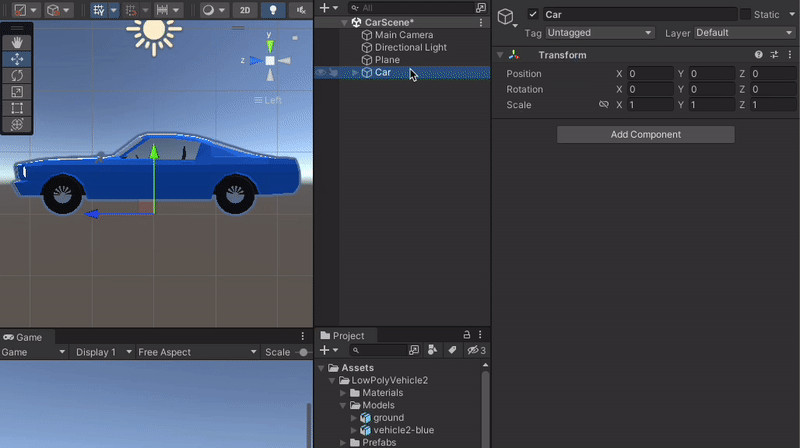Click the tool handle pivot position icon
The image size is (800, 448).
point(20,10)
